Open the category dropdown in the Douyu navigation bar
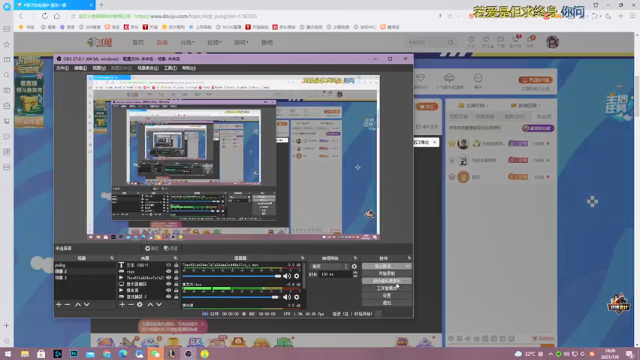Screen dimensions: 640x360 (187, 42)
